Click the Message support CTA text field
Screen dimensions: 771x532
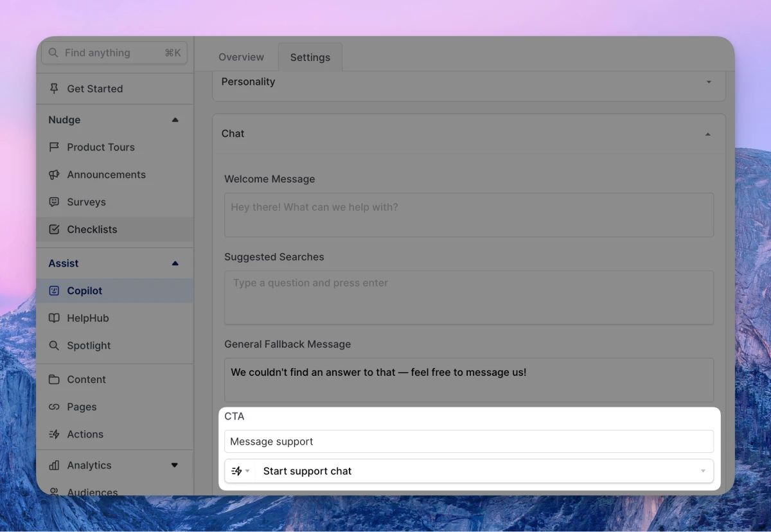[x=469, y=441]
